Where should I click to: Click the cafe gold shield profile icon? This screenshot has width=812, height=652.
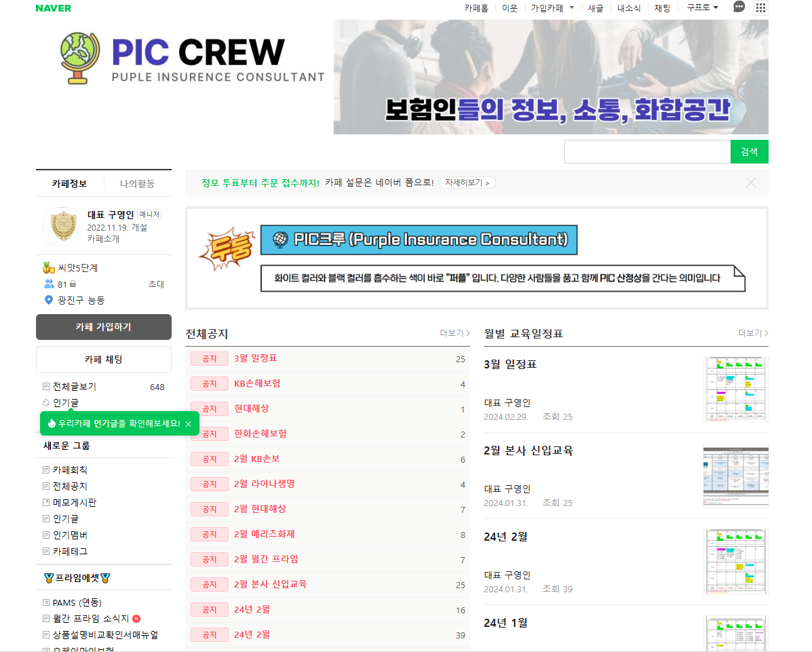(63, 226)
